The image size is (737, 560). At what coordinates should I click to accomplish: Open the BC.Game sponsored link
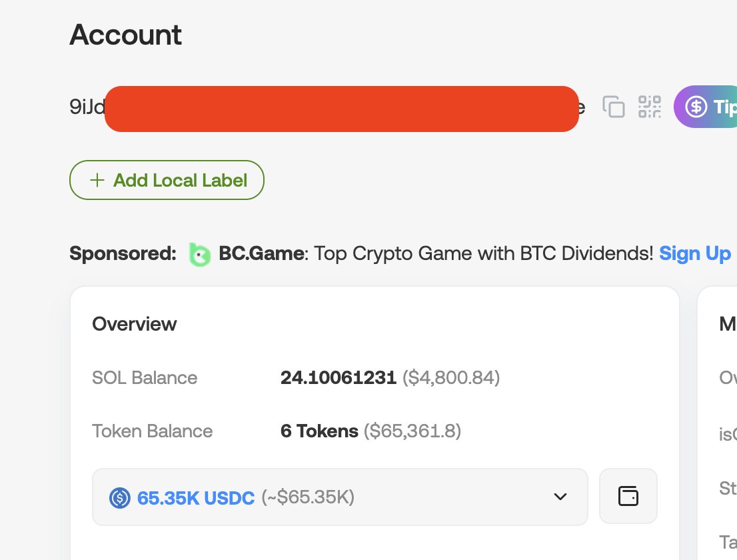click(261, 254)
